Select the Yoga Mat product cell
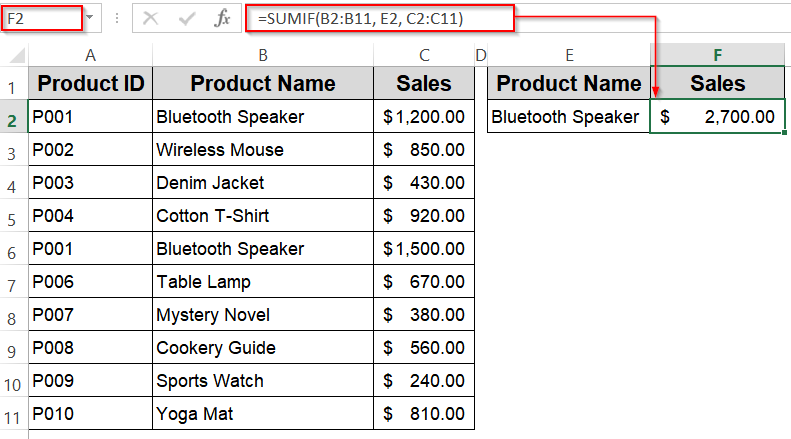Image resolution: width=791 pixels, height=439 pixels. 262,414
